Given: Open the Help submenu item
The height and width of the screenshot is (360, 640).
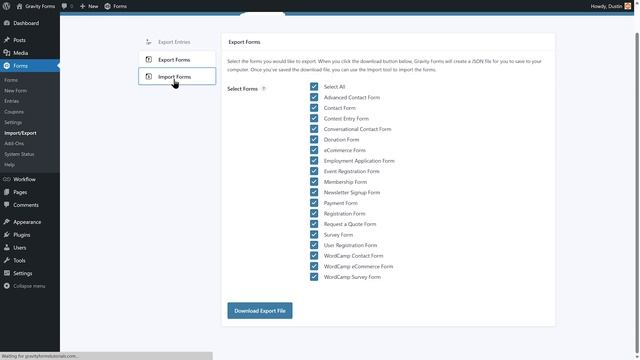Looking at the screenshot, I should [x=9, y=164].
